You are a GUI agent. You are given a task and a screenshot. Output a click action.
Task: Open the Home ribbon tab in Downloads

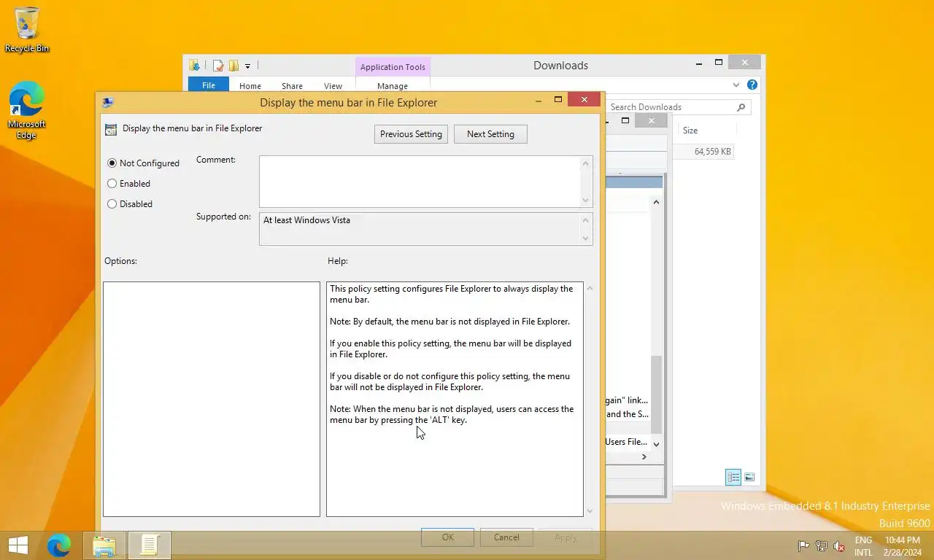(x=250, y=86)
